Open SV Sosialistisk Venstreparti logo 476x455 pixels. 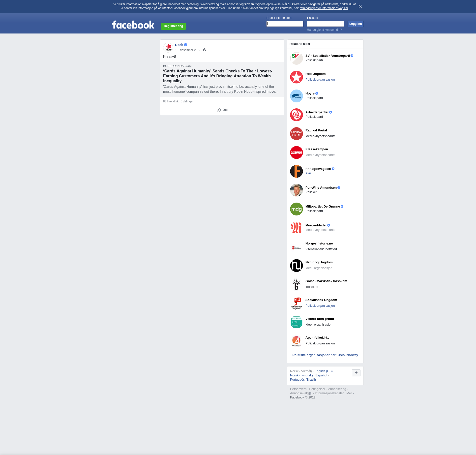pos(297,58)
